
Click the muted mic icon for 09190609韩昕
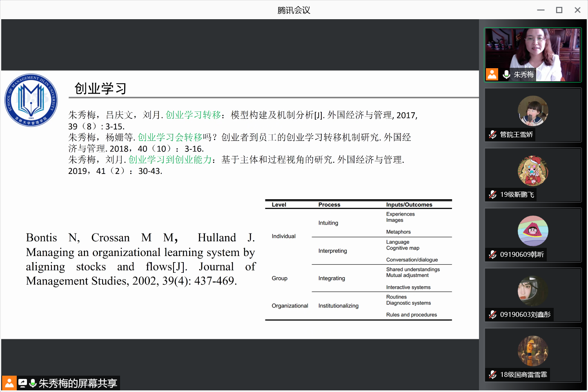493,254
